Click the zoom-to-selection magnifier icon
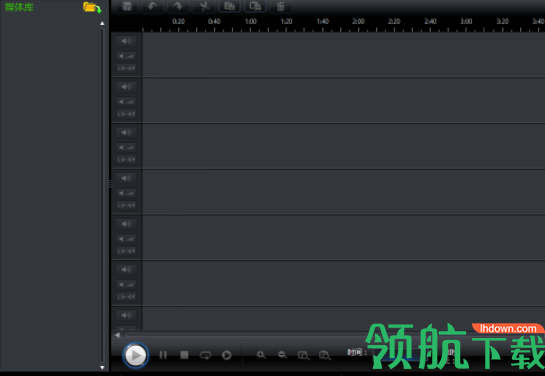Image resolution: width=545 pixels, height=376 pixels. [304, 355]
